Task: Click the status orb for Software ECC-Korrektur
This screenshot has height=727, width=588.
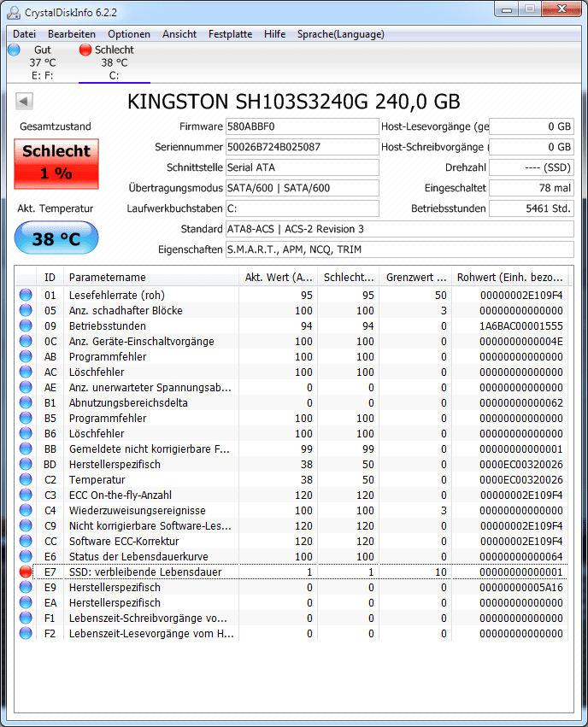Action: [26, 541]
